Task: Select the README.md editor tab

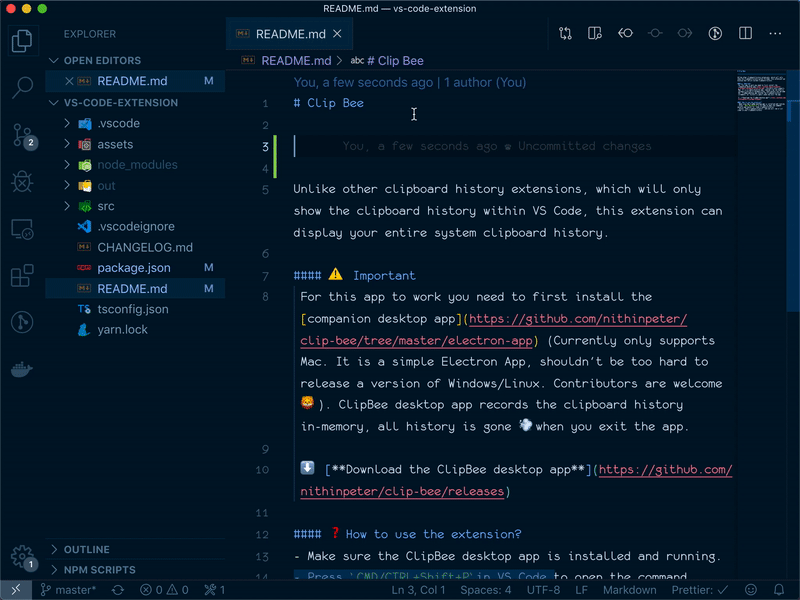Action: point(289,34)
